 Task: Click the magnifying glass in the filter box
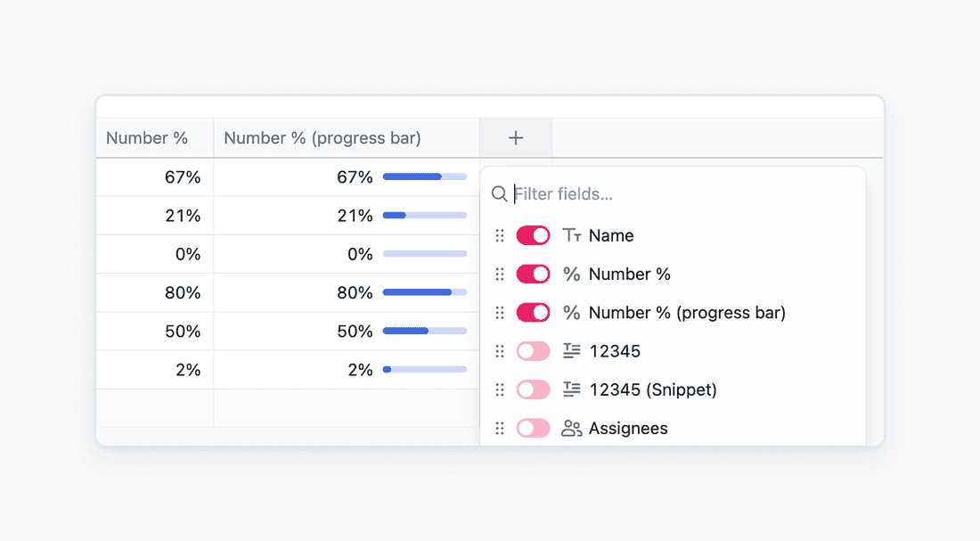click(499, 193)
